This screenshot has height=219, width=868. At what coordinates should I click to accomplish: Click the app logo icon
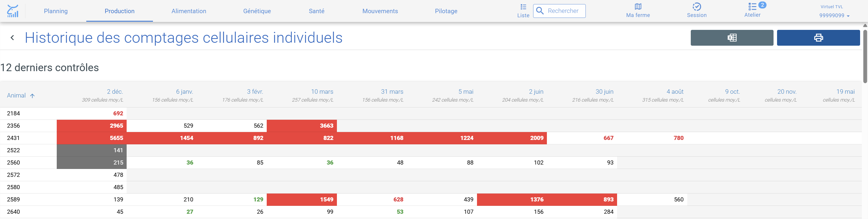pos(13,11)
